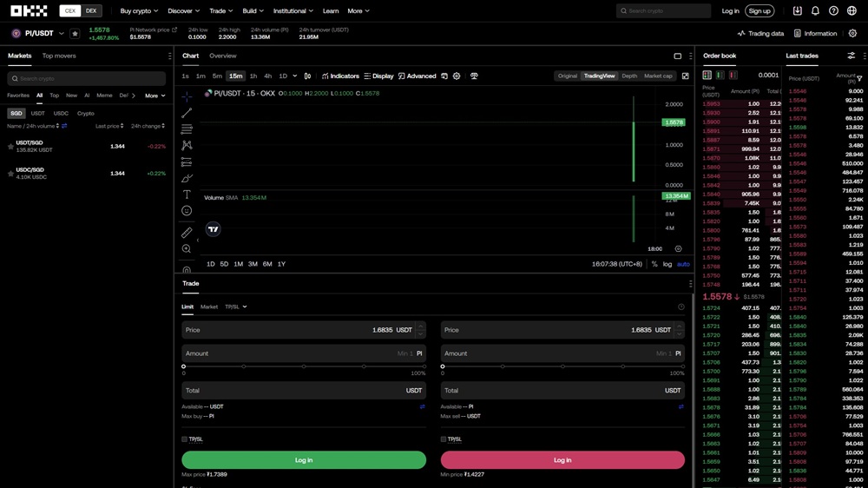868x488 pixels.
Task: Expand the Buy crypto menu
Action: [x=139, y=11]
